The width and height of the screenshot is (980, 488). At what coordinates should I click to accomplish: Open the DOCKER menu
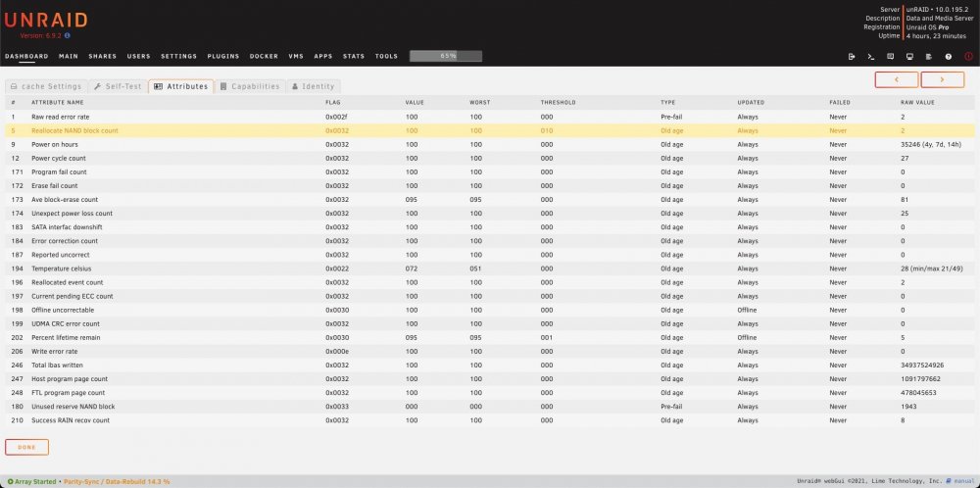(264, 56)
